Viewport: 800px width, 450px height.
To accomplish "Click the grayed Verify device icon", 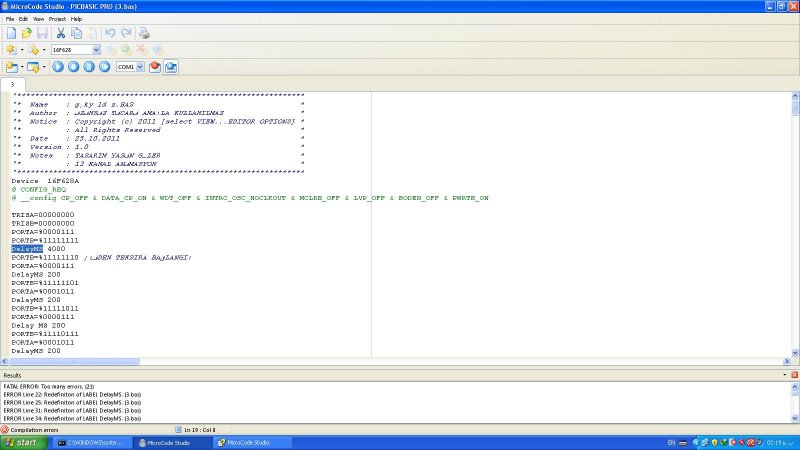I will click(126, 49).
